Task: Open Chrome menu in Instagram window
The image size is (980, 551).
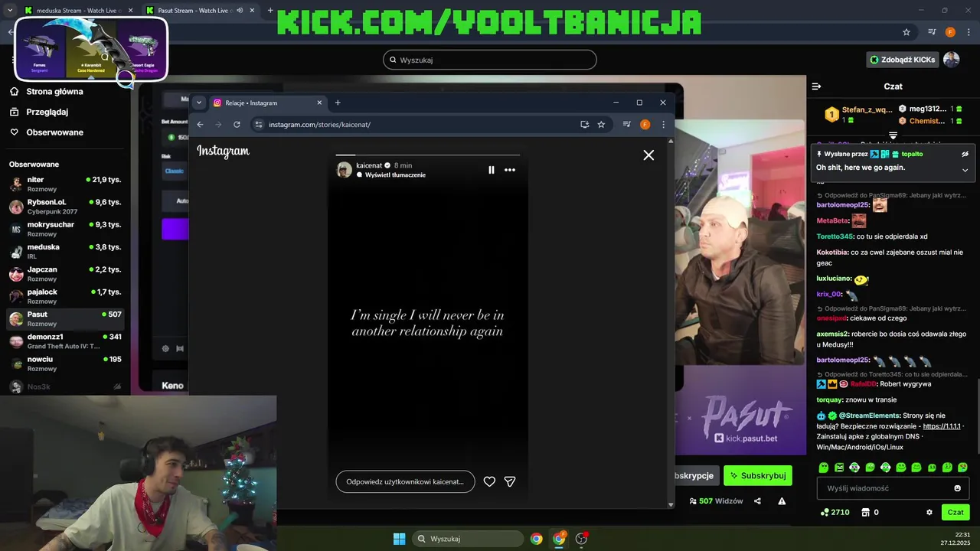Action: point(663,124)
